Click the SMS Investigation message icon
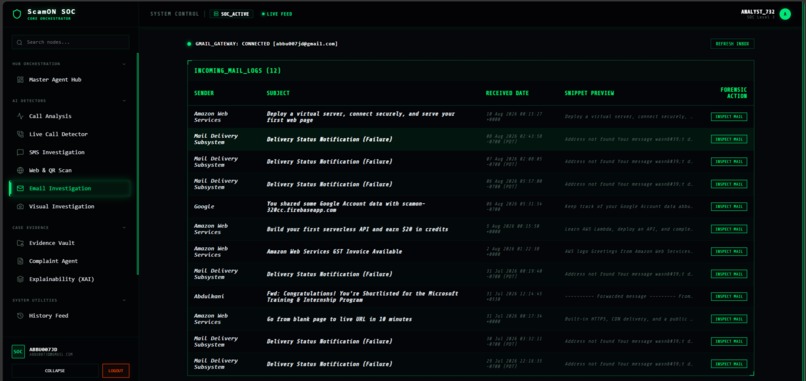The image size is (806, 381). 20,152
